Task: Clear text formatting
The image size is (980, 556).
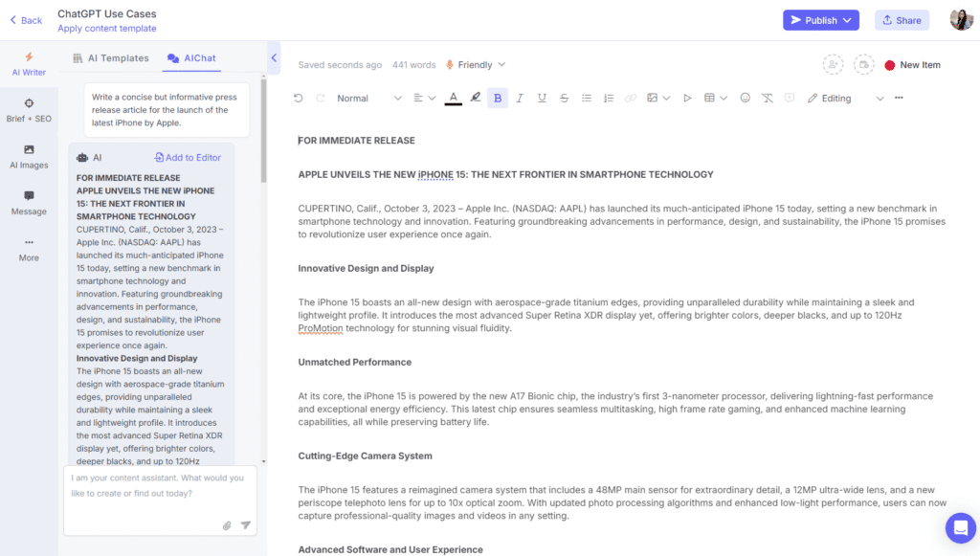Action: pos(767,98)
